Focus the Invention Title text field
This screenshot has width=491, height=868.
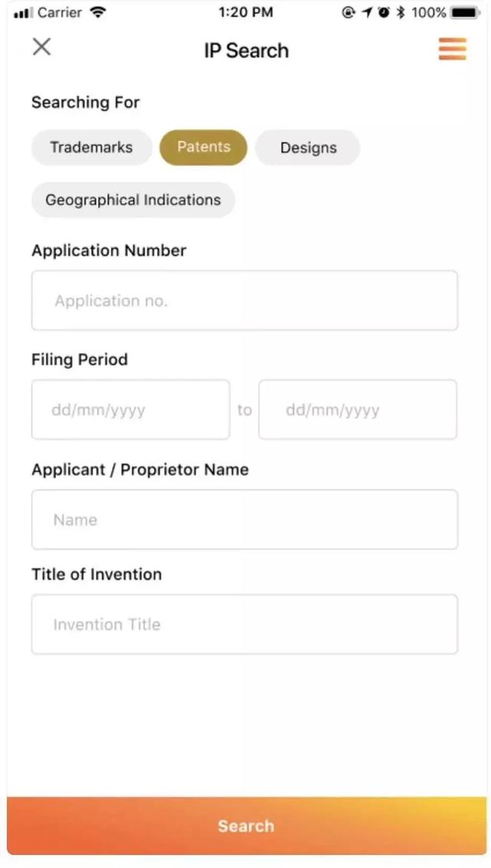[245, 624]
